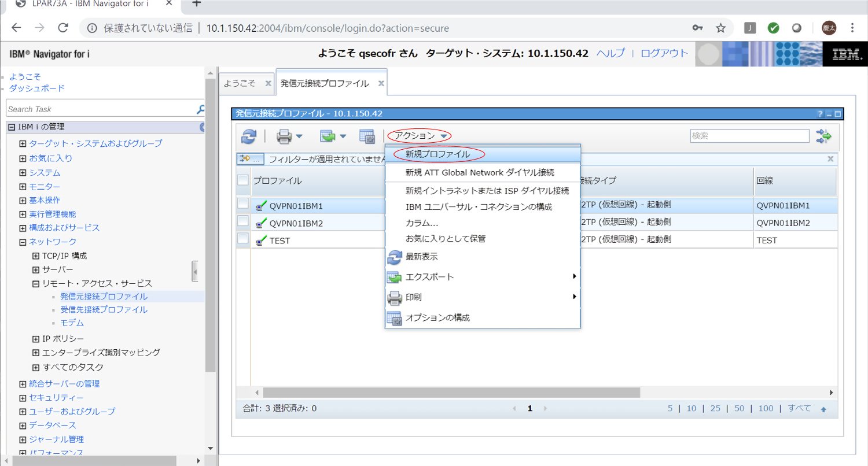Select IBM ユニバーサル・コネクションの構成
Viewport: 868px width, 466px height.
tap(483, 206)
